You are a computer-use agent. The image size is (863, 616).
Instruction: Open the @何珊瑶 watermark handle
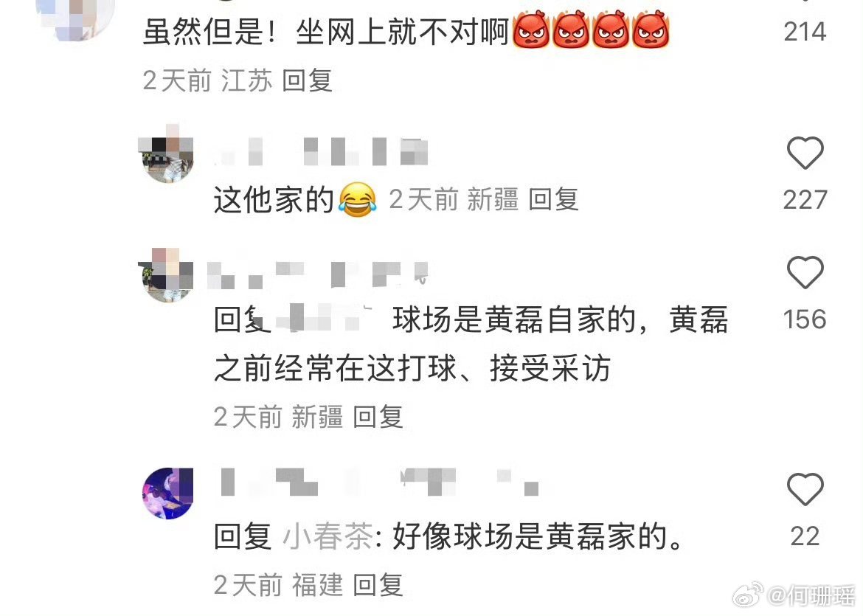(811, 595)
